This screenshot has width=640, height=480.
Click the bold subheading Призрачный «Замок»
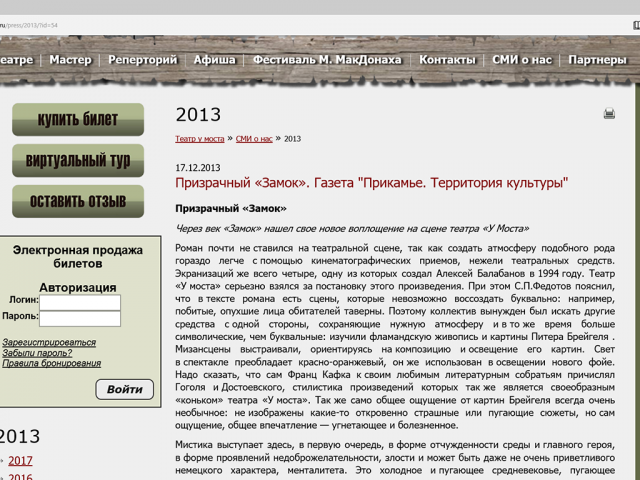pos(231,209)
